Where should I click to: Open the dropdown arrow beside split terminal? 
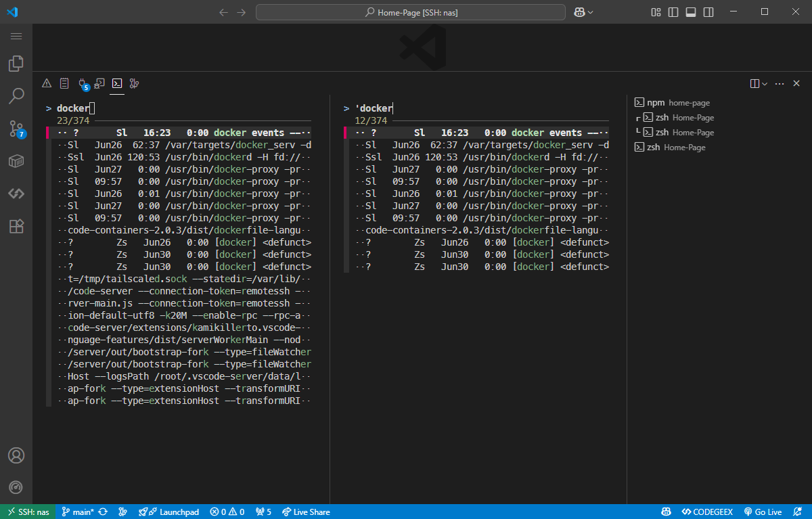(x=765, y=83)
